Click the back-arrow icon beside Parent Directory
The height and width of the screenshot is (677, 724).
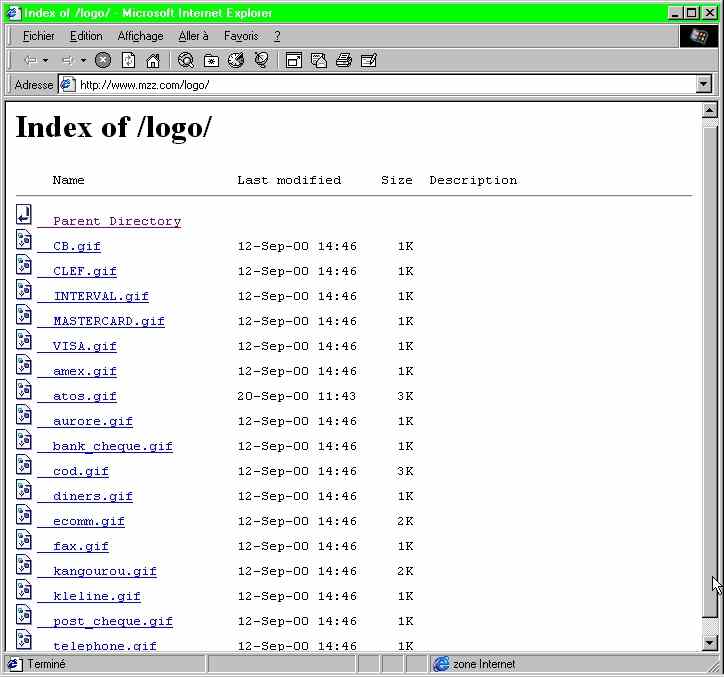click(x=24, y=215)
